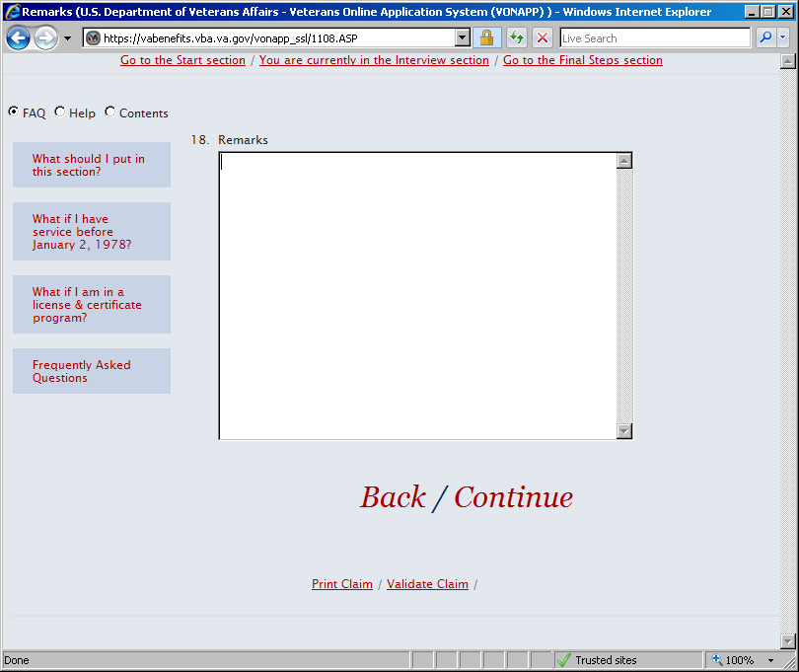The height and width of the screenshot is (672, 799).
Task: Minimize the Internet Explorer window
Action: coord(752,11)
